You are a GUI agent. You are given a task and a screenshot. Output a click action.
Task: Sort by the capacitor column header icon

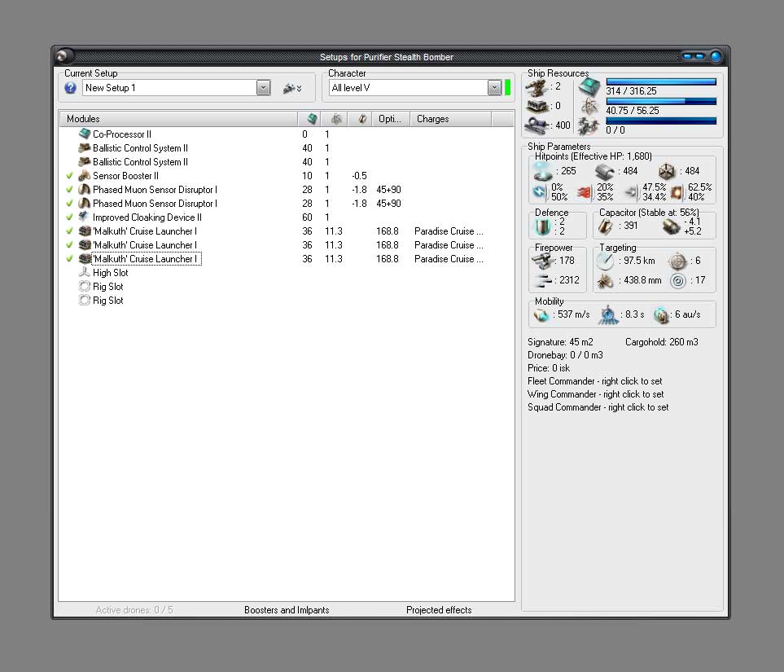pos(361,119)
